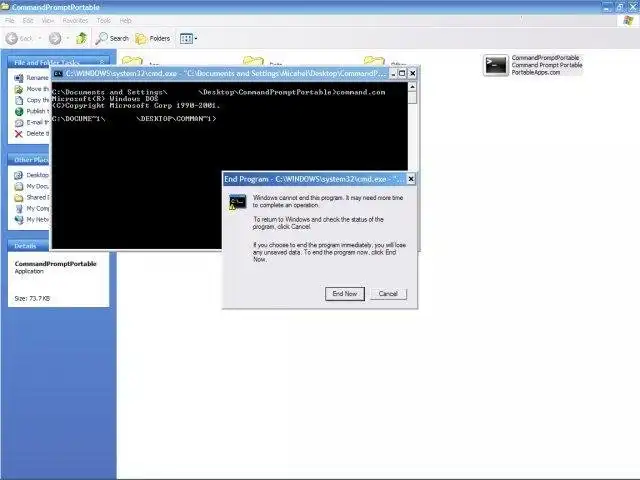This screenshot has width=640, height=480.
Task: Click the third folder icon behind console
Action: [374, 61]
